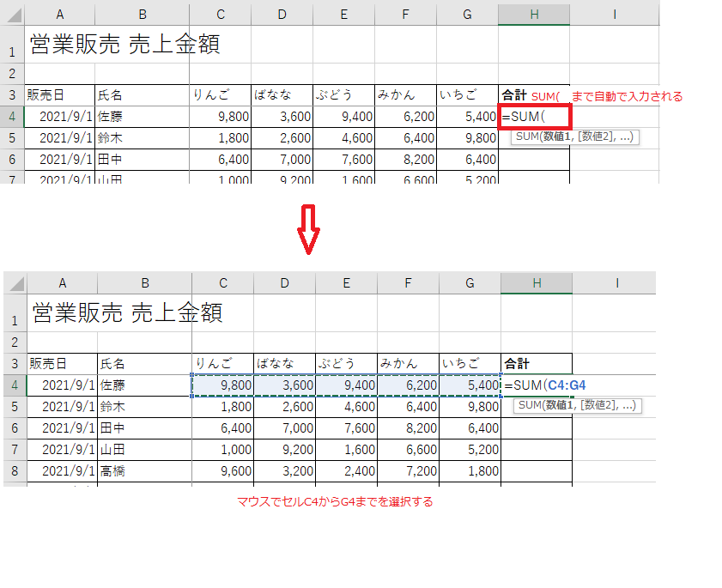This screenshot has height=588, width=722.
Task: Click 6,200 inside the dashed selection border
Action: (408, 385)
